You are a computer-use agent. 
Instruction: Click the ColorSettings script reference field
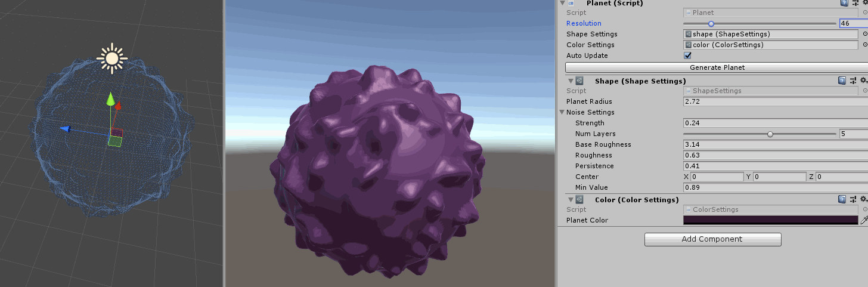point(770,209)
